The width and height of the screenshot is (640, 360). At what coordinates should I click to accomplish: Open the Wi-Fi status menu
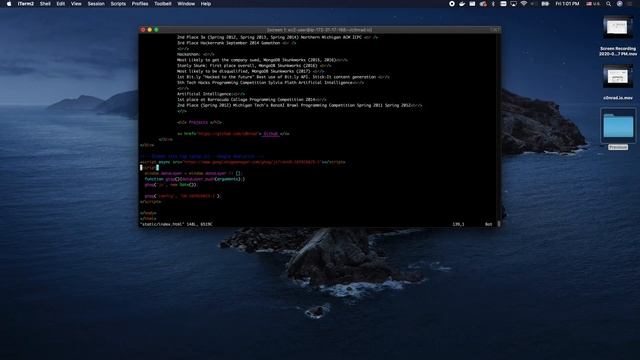pyautogui.click(x=524, y=4)
